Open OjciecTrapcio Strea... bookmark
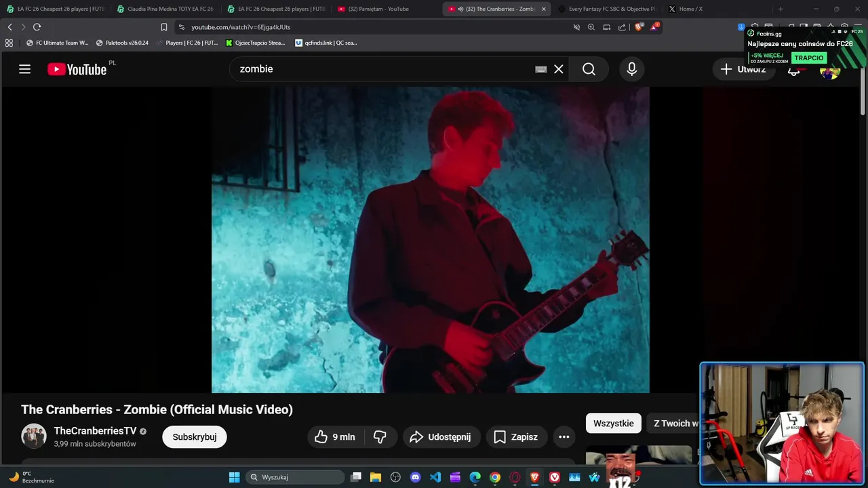 pyautogui.click(x=255, y=43)
